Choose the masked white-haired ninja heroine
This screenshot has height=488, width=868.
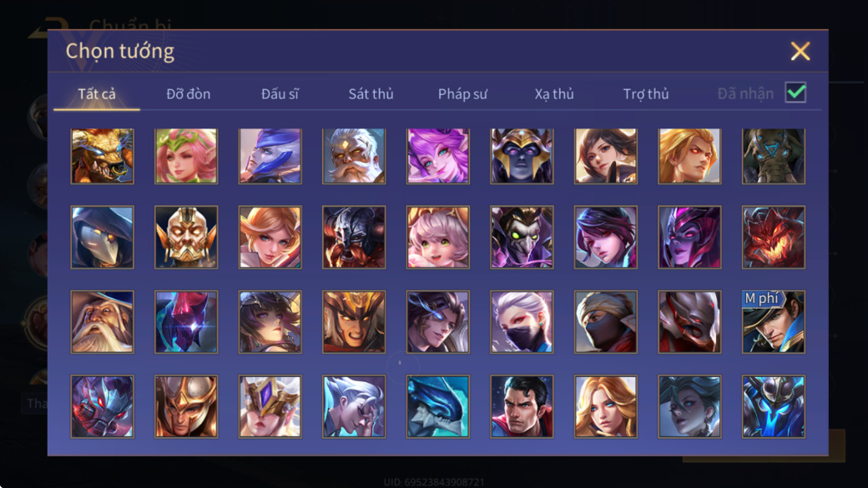click(522, 322)
